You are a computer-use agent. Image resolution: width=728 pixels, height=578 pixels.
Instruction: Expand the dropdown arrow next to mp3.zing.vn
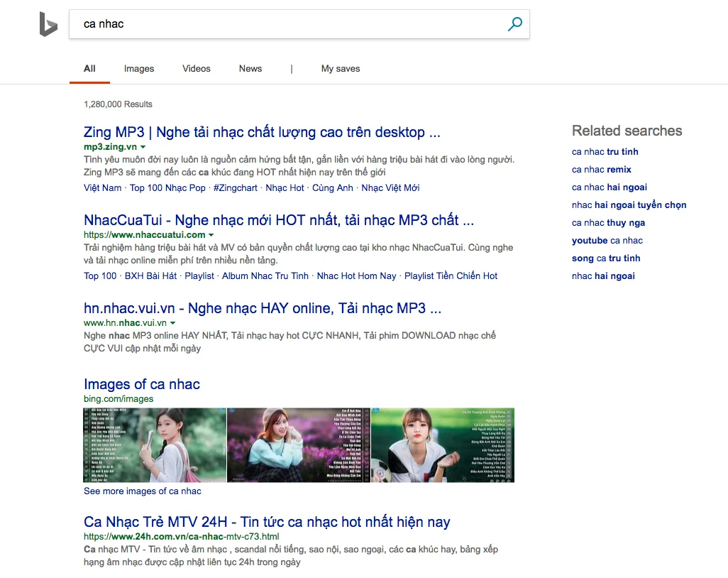(143, 147)
